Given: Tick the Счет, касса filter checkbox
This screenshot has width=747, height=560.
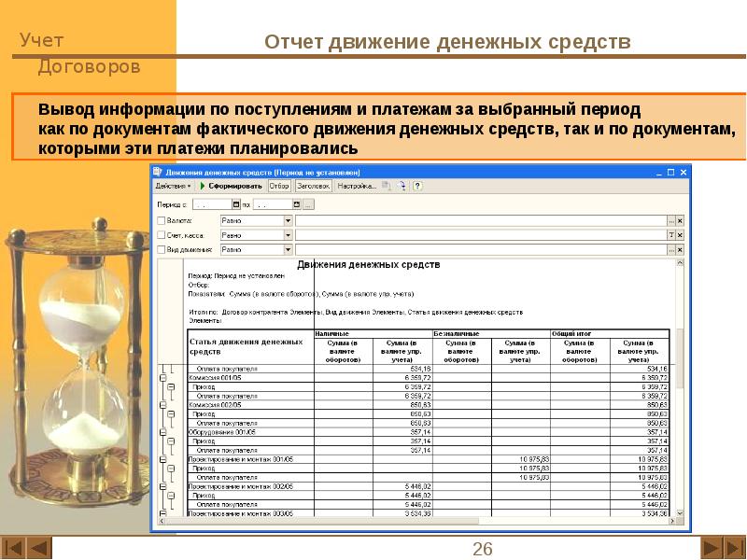Looking at the screenshot, I should (161, 235).
